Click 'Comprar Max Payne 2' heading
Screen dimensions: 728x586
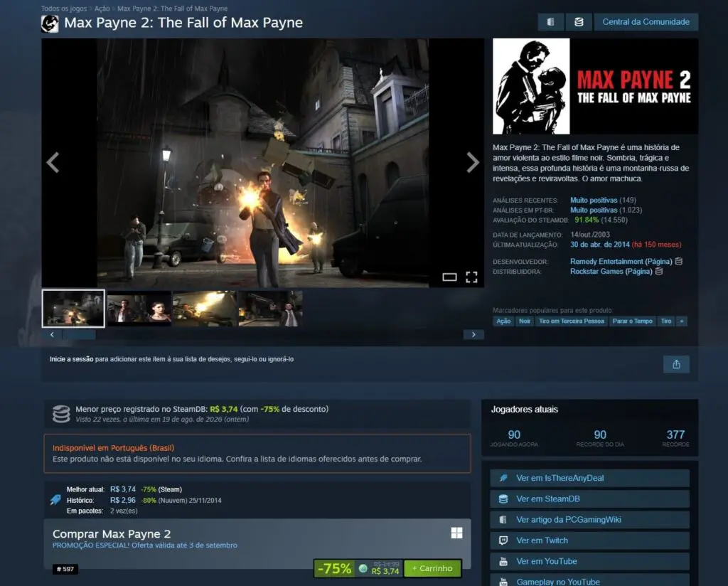point(112,533)
